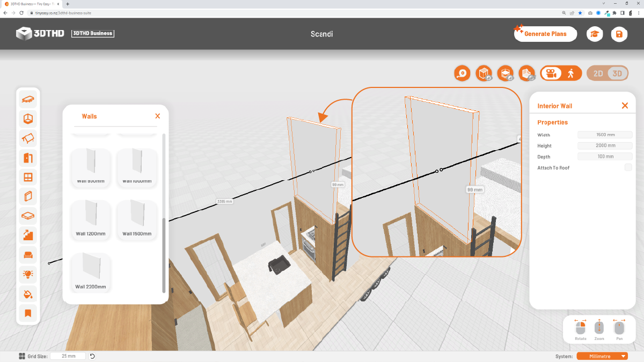This screenshot has height=362, width=644.
Task: Bookmark page with star icon
Action: 580,12
